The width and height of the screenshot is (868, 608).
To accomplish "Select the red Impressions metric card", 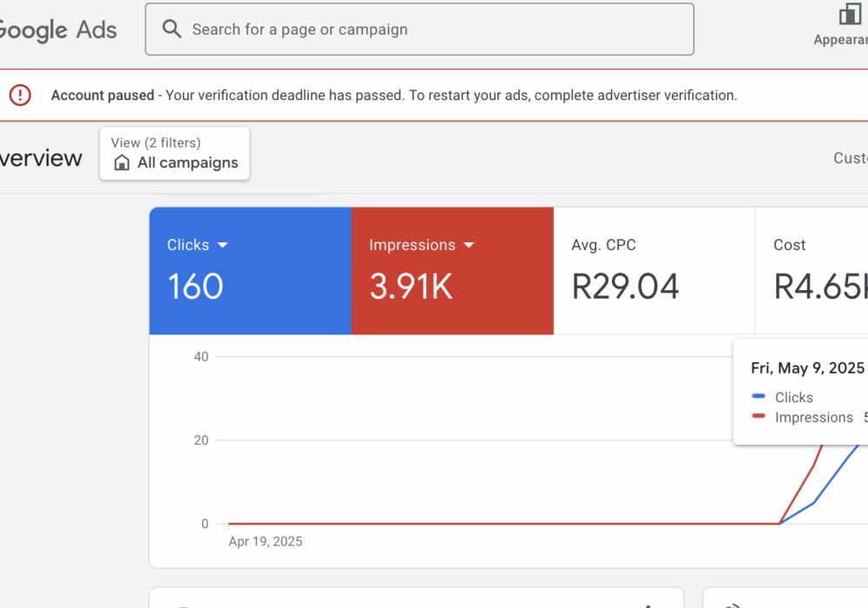I will [x=452, y=271].
